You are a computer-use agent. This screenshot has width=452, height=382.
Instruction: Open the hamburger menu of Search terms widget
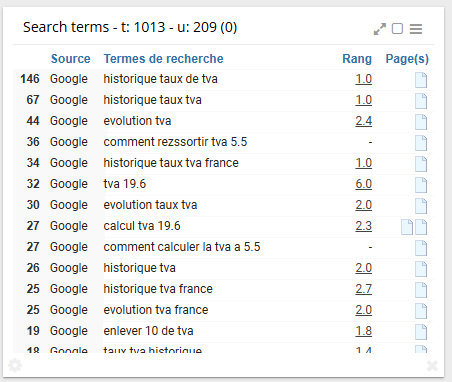416,29
